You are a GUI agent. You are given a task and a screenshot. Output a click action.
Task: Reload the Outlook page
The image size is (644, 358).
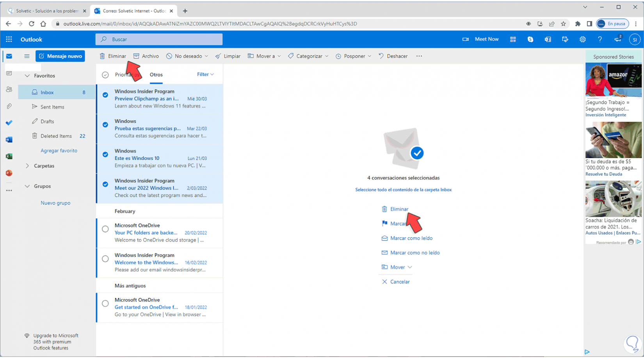32,24
